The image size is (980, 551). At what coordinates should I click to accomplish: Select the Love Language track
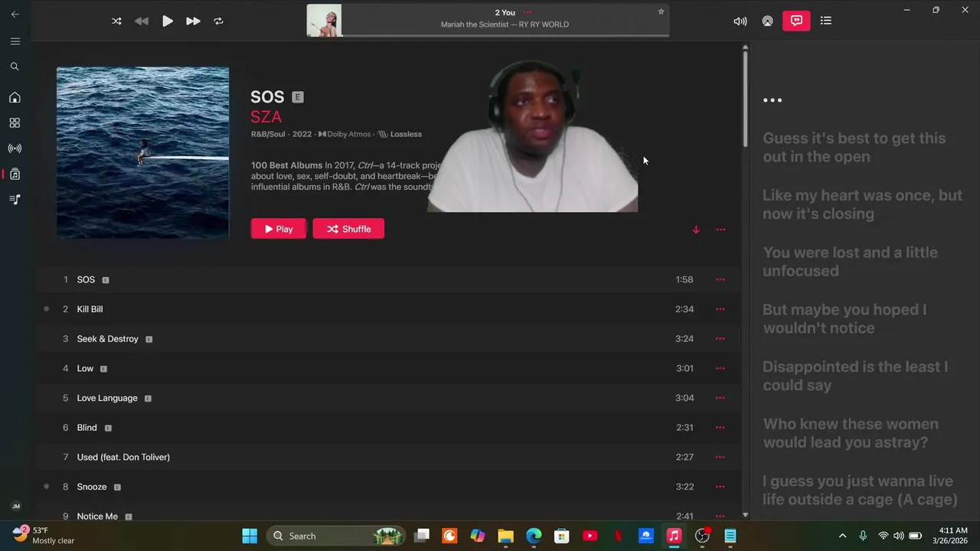(x=387, y=398)
